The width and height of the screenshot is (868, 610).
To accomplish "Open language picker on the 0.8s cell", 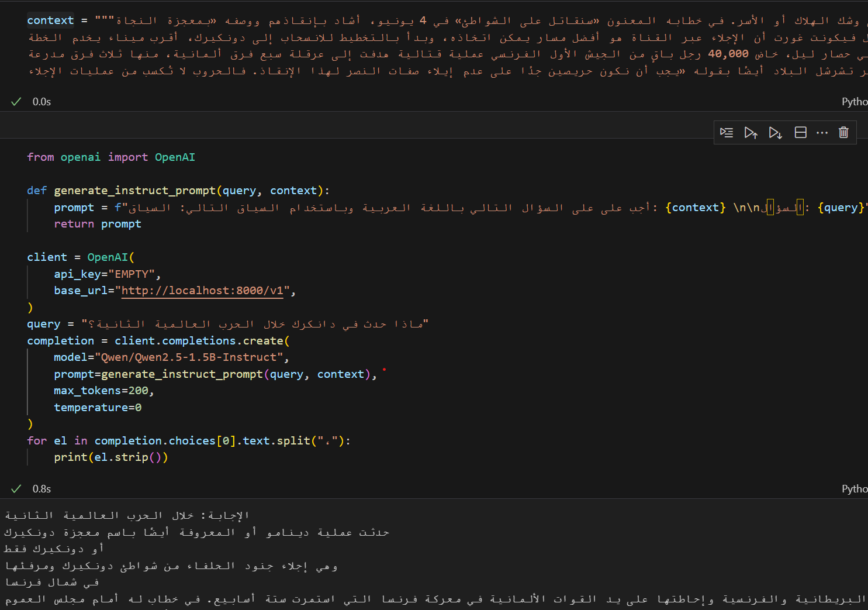I will point(855,489).
